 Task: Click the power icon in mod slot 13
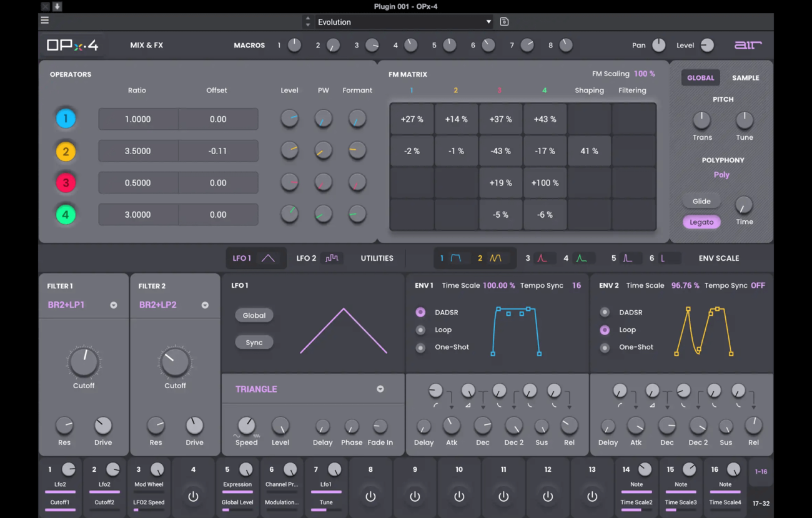[592, 497]
